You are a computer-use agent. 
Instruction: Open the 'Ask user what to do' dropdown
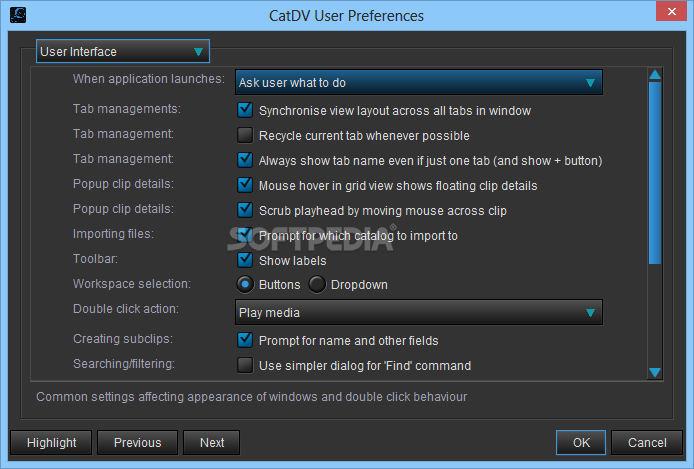(418, 82)
